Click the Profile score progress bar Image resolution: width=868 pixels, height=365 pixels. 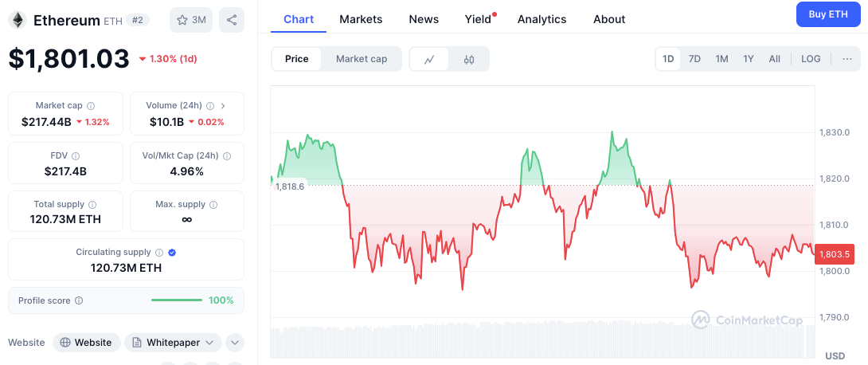pyautogui.click(x=177, y=300)
